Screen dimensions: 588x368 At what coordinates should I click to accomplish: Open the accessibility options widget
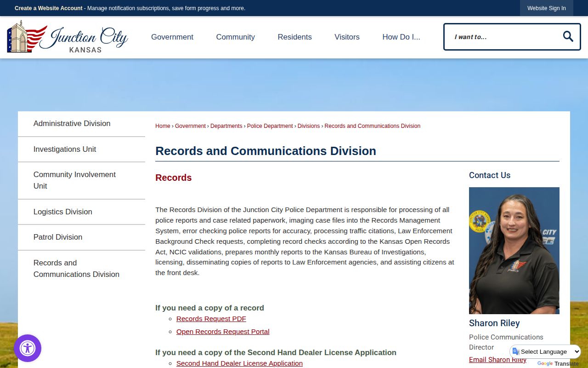pyautogui.click(x=28, y=348)
